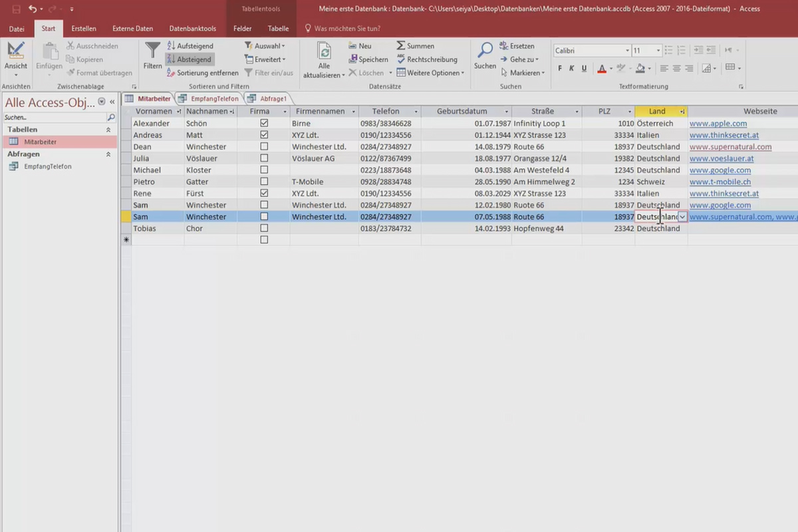Open font color A dropdown swatch
The image size is (798, 532).
click(x=610, y=68)
